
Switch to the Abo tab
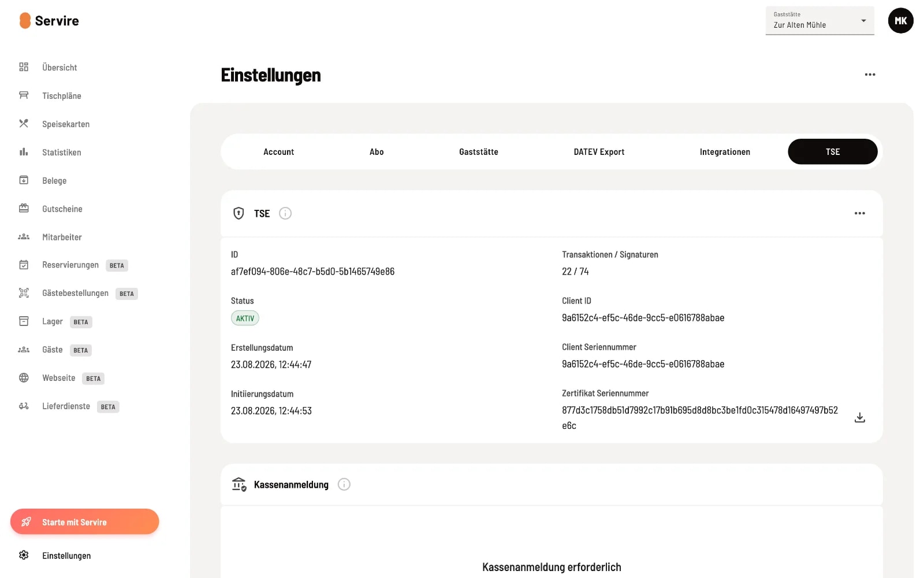(x=377, y=151)
